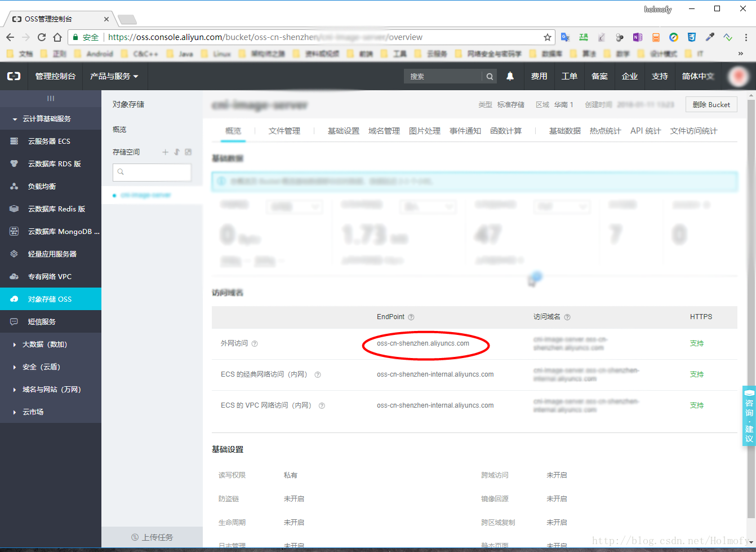This screenshot has height=552, width=756.
Task: Open 支持 in the top navigation header
Action: 660,76
